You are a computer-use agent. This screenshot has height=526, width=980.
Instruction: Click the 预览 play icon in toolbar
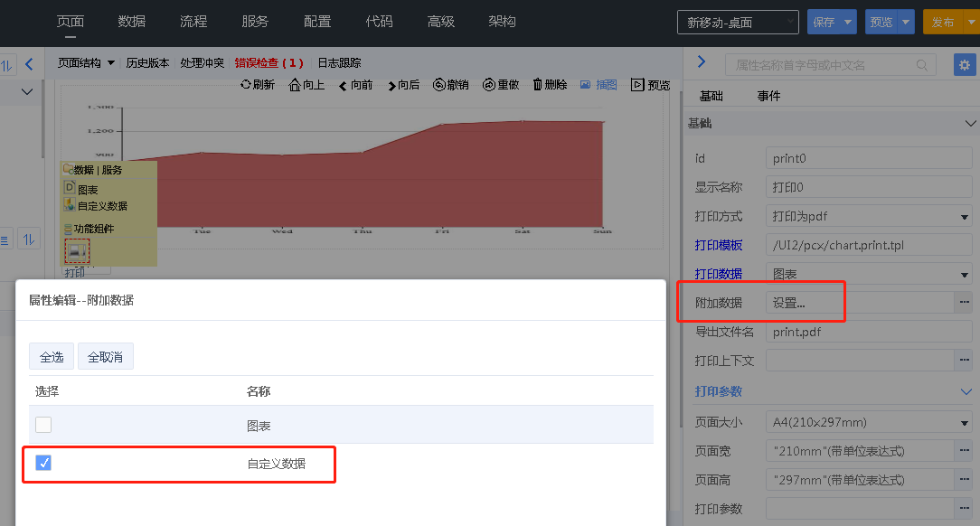[x=638, y=85]
